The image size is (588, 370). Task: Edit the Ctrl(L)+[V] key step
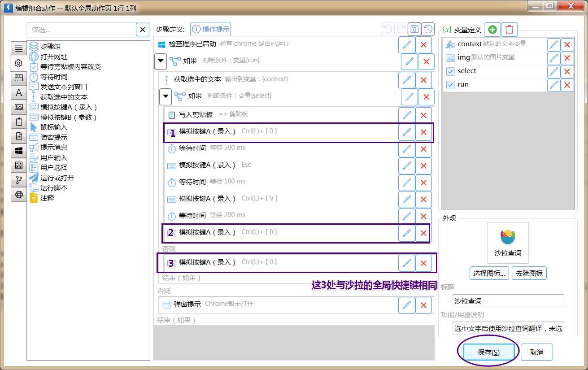(407, 200)
